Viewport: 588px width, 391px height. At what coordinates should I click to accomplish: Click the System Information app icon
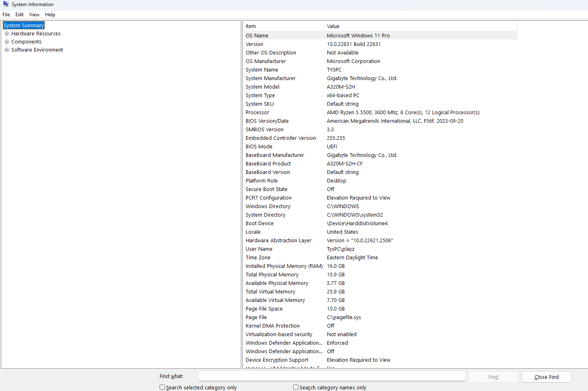6,4
